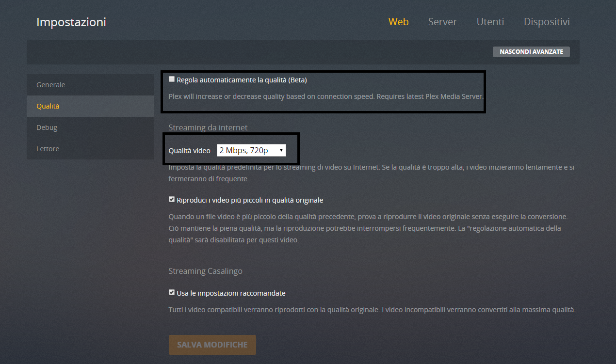The width and height of the screenshot is (616, 364).
Task: Open the Debug sidebar section
Action: tap(47, 127)
